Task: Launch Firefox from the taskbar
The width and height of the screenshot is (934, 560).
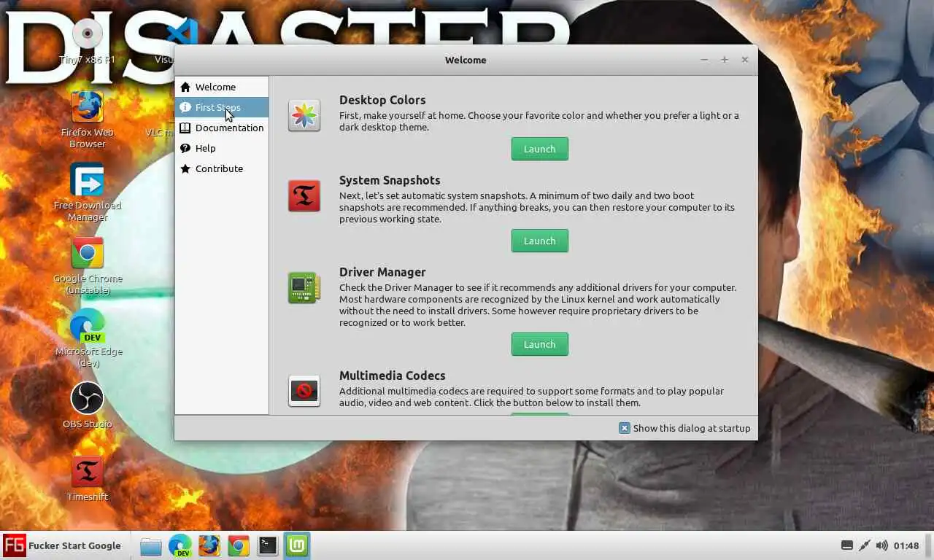Action: [209, 545]
